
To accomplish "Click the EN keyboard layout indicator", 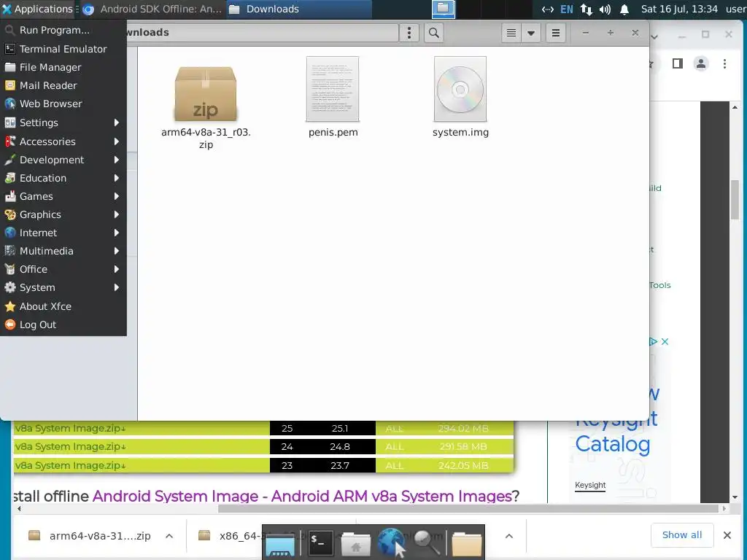I will [x=566, y=9].
